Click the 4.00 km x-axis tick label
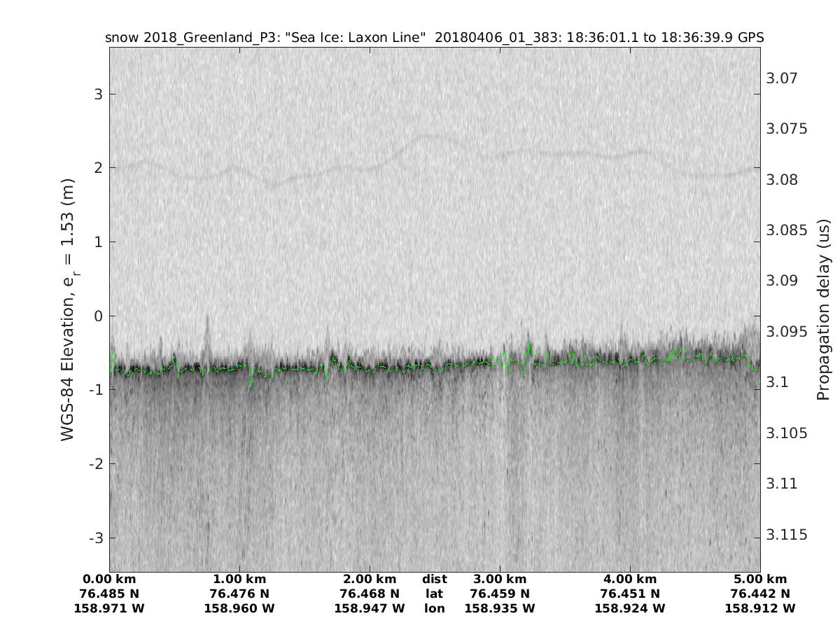840x630 pixels. pyautogui.click(x=630, y=579)
